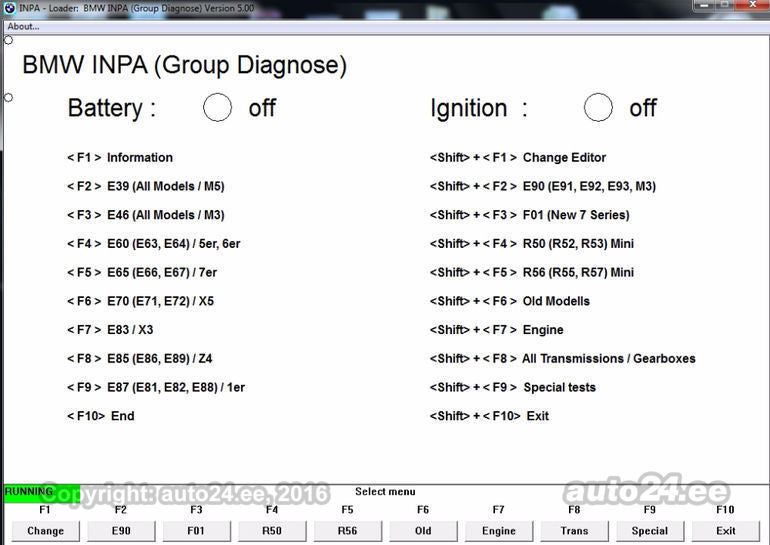Select the 'Special tests' line
Viewport: 770px width, 545px height.
pyautogui.click(x=513, y=387)
